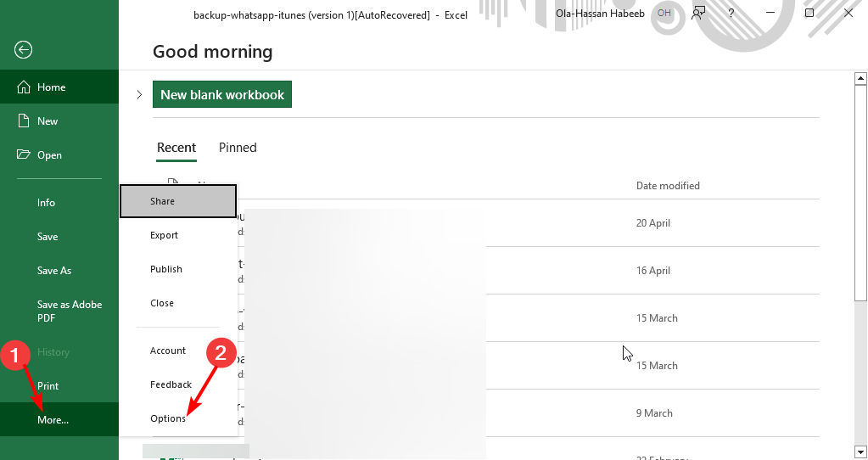868x460 pixels.
Task: Choose Options from the More menu
Action: point(168,418)
